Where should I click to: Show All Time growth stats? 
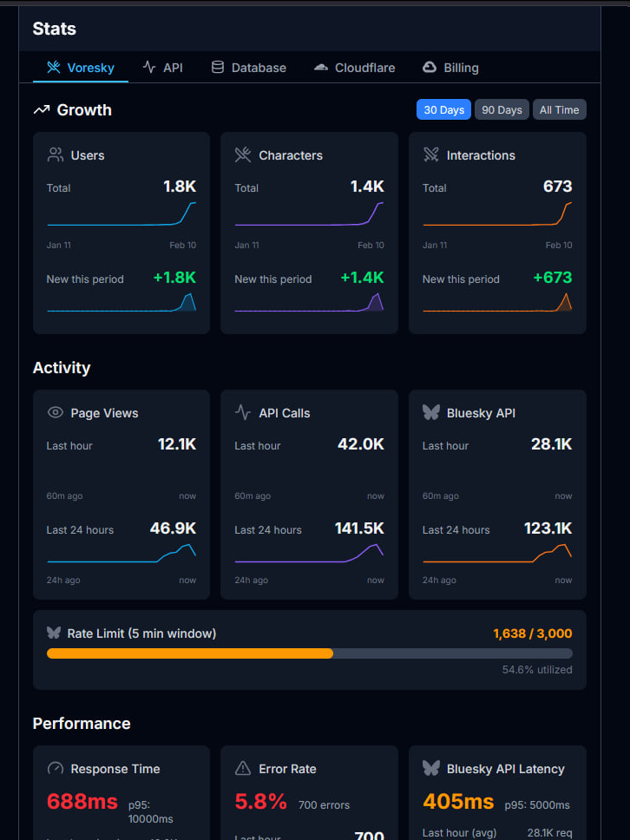pos(559,110)
